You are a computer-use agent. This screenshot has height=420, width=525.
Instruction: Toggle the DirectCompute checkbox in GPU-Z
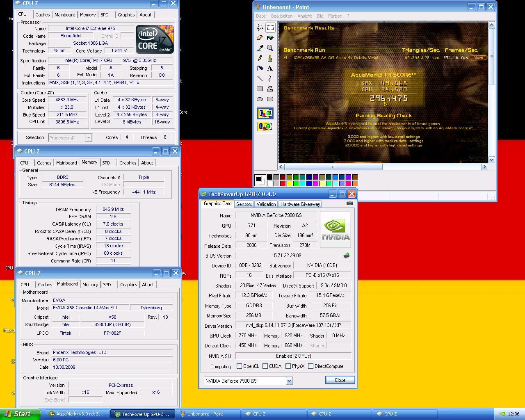click(x=310, y=366)
